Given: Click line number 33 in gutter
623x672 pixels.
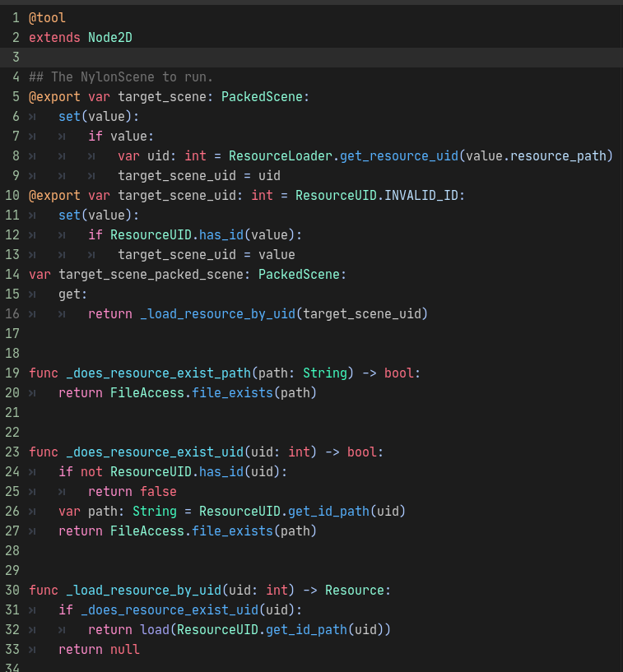Looking at the screenshot, I should (12, 649).
